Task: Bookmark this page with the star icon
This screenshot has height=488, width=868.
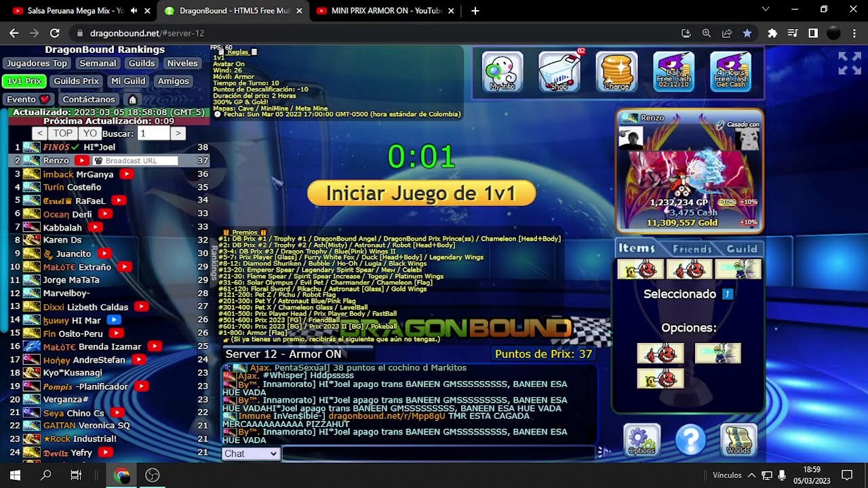Action: click(747, 33)
